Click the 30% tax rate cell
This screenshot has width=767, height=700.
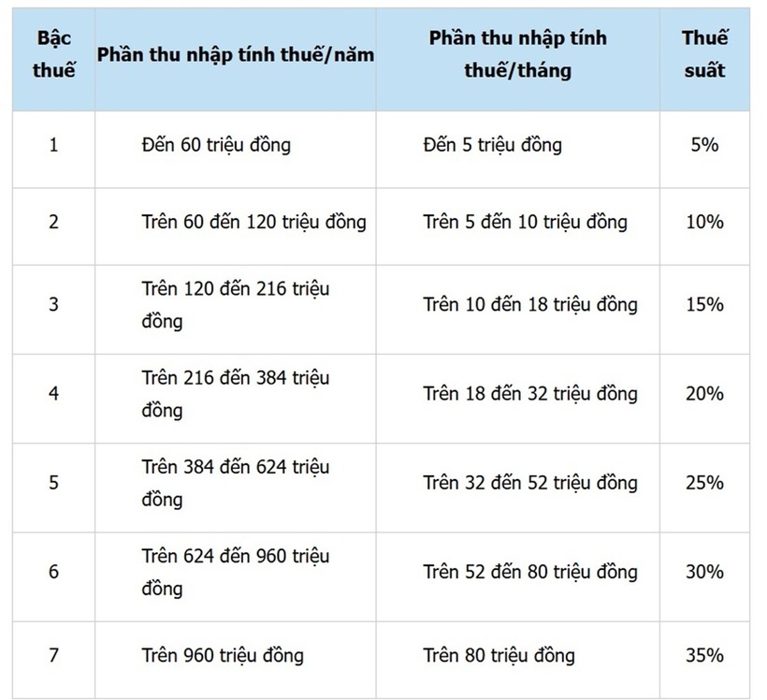[703, 572]
